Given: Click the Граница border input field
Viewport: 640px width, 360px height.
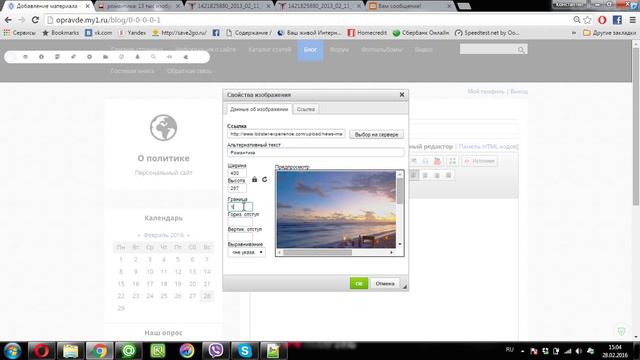Looking at the screenshot, I should [240, 207].
